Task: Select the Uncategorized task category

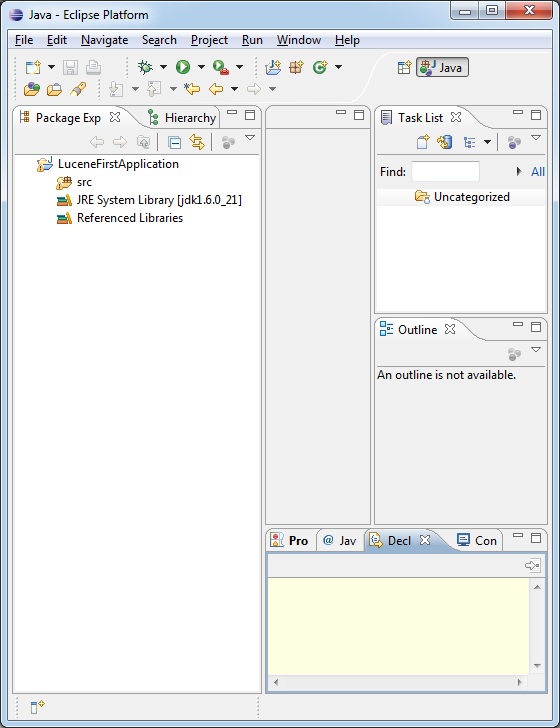Action: point(462,197)
